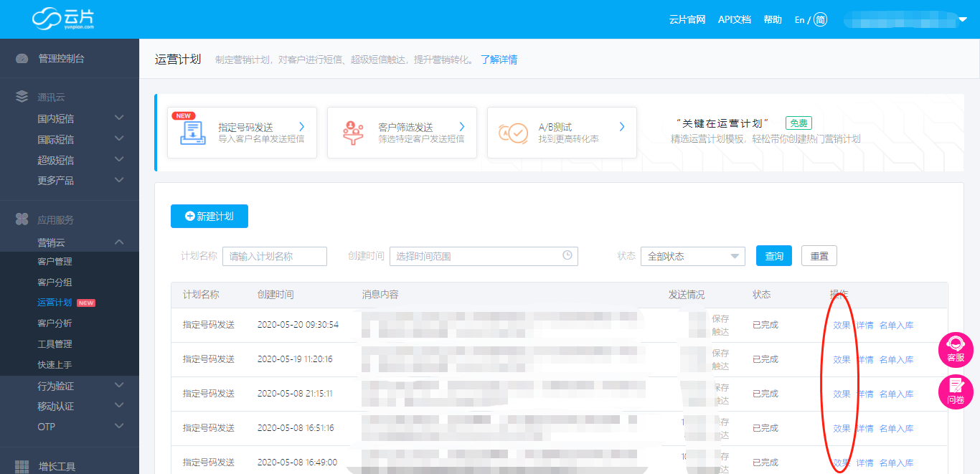Click 效果 for 2020-05-19 11:20:16 row
The height and width of the screenshot is (474, 980).
[x=842, y=359]
